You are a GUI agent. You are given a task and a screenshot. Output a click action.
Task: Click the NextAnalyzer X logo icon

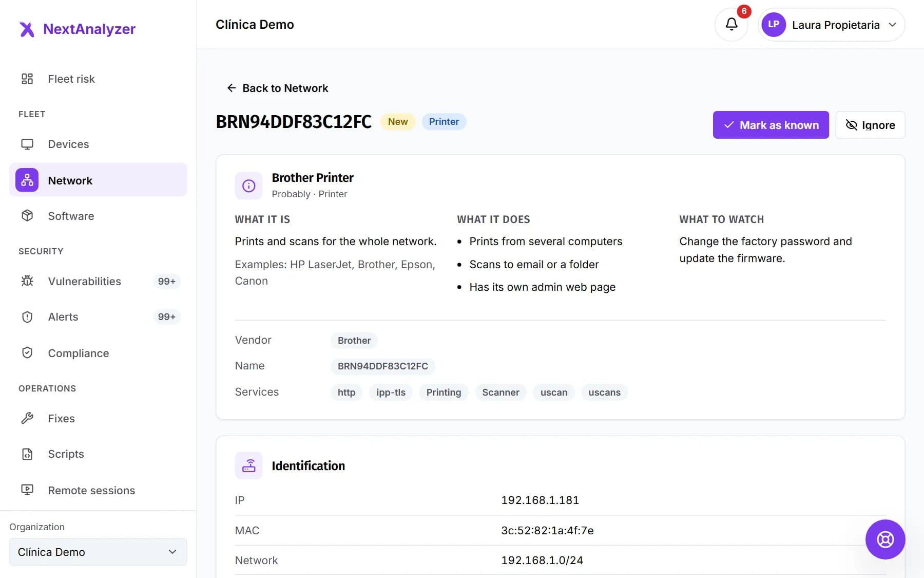(x=27, y=29)
